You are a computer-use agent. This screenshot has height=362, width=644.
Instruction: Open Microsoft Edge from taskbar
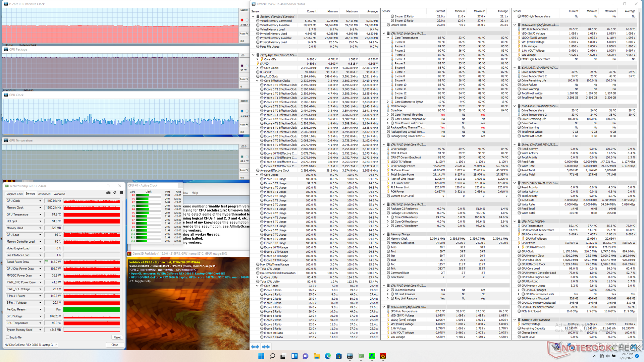tap(328, 356)
